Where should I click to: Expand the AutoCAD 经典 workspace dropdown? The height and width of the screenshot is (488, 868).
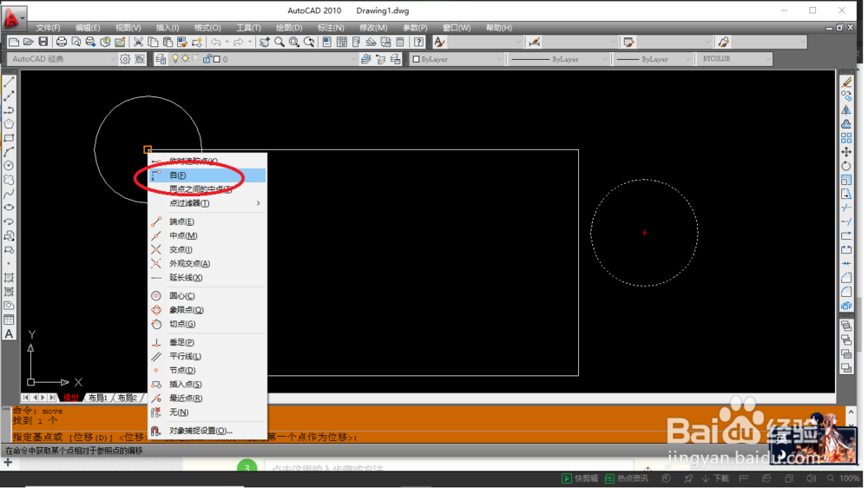(x=113, y=59)
